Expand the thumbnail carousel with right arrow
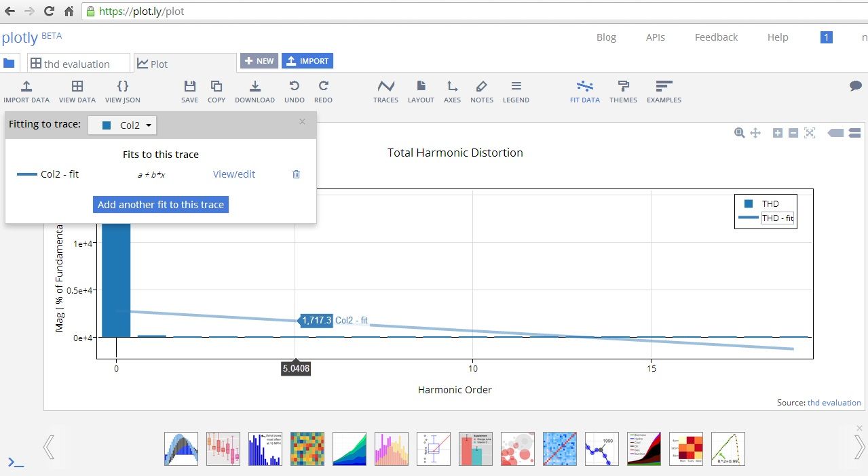 pos(858,448)
